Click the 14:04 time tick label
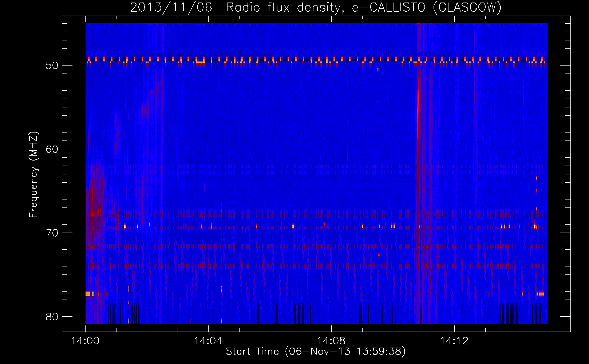The width and height of the screenshot is (589, 364). coord(208,341)
